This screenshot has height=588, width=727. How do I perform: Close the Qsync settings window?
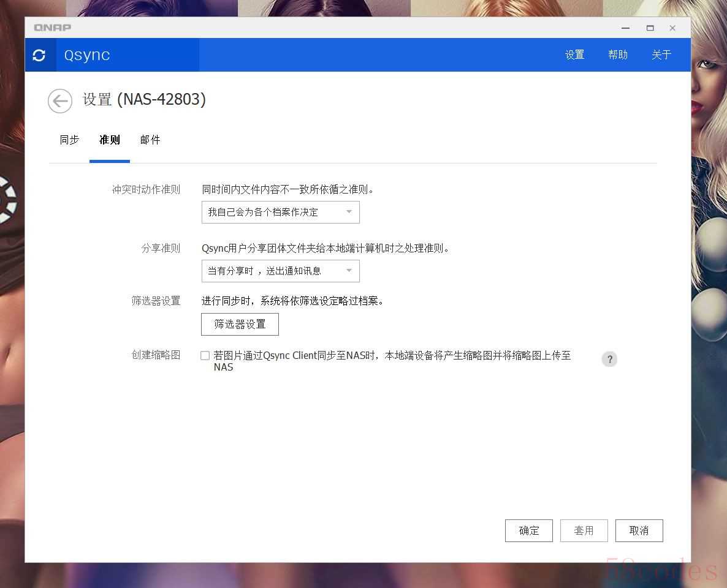[x=672, y=28]
